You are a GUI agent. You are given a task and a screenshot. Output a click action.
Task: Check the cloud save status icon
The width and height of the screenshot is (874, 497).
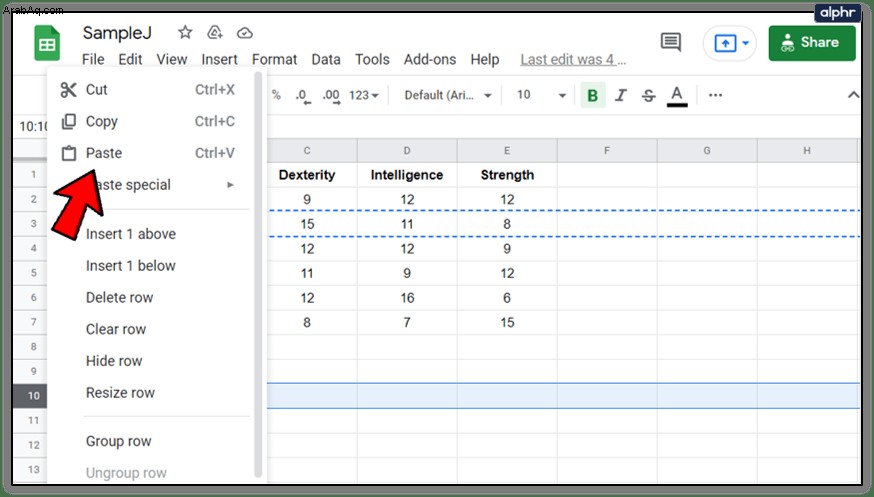245,33
